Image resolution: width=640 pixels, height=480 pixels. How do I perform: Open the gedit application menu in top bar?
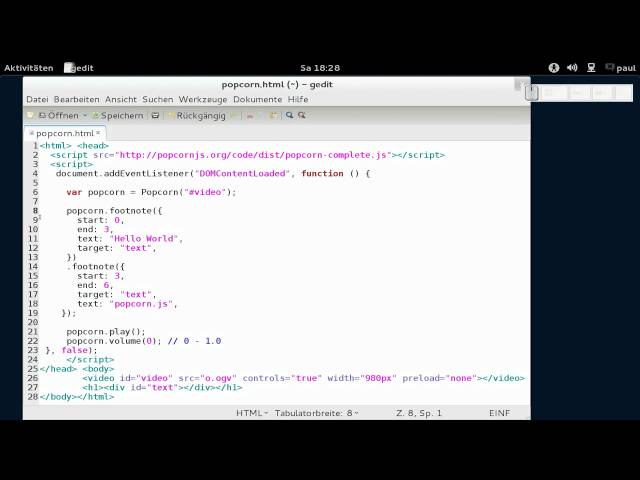pos(79,68)
